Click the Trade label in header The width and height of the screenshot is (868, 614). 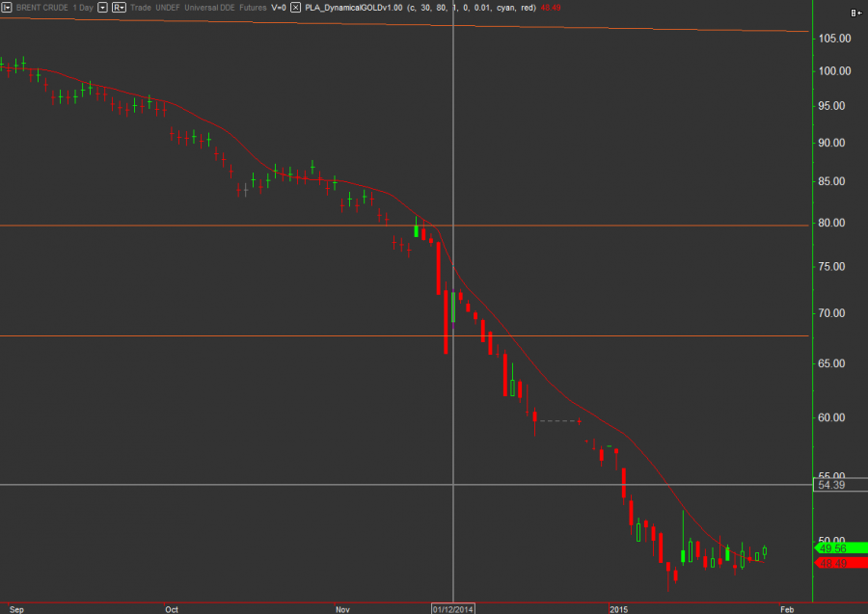tap(141, 7)
